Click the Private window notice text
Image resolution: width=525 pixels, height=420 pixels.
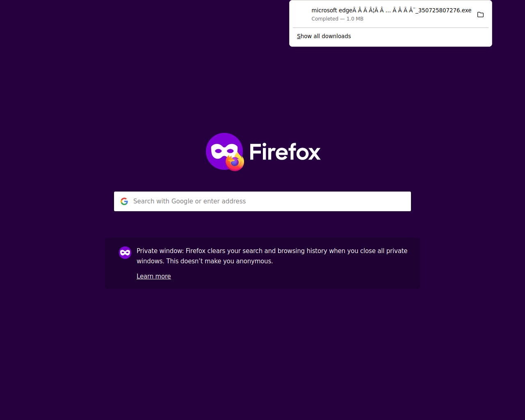click(272, 256)
